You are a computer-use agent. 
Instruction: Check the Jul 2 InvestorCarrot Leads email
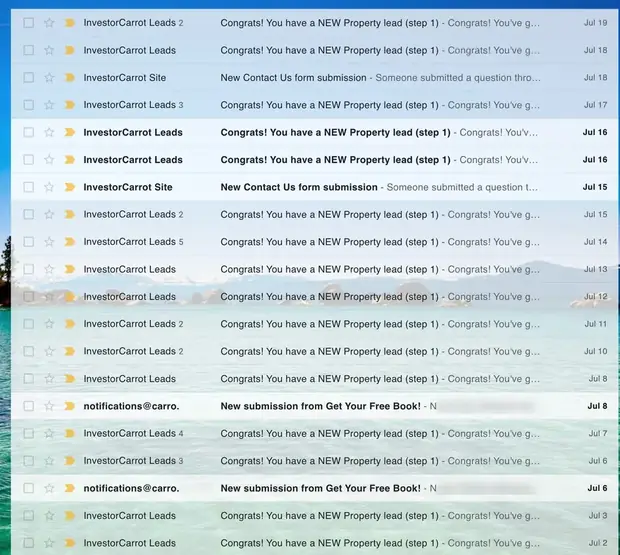pos(28,543)
